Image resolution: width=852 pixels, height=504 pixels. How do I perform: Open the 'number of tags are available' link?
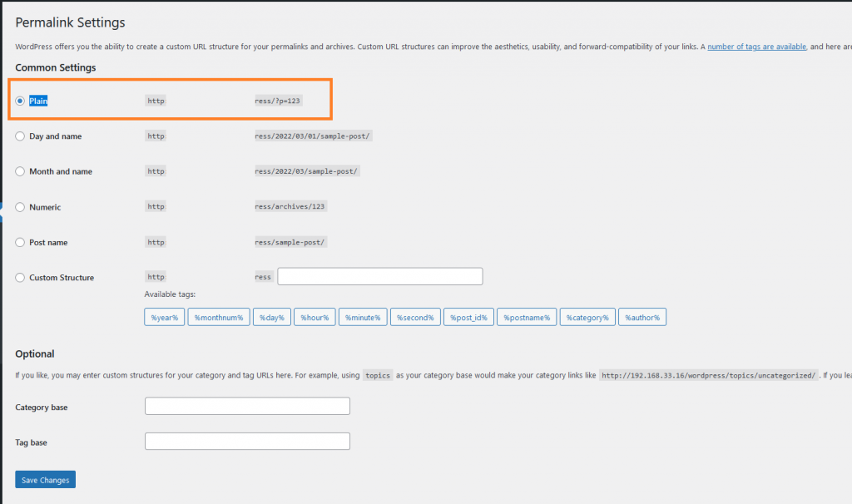coord(756,47)
